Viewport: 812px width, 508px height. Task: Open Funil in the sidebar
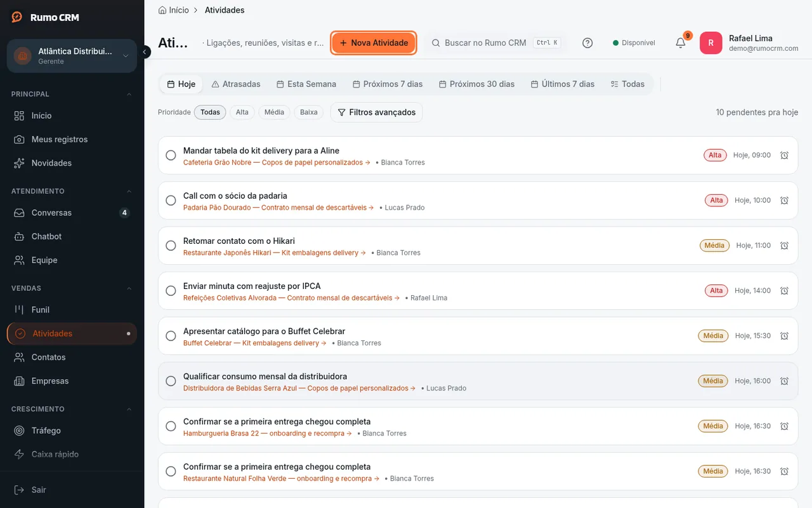pos(72,310)
